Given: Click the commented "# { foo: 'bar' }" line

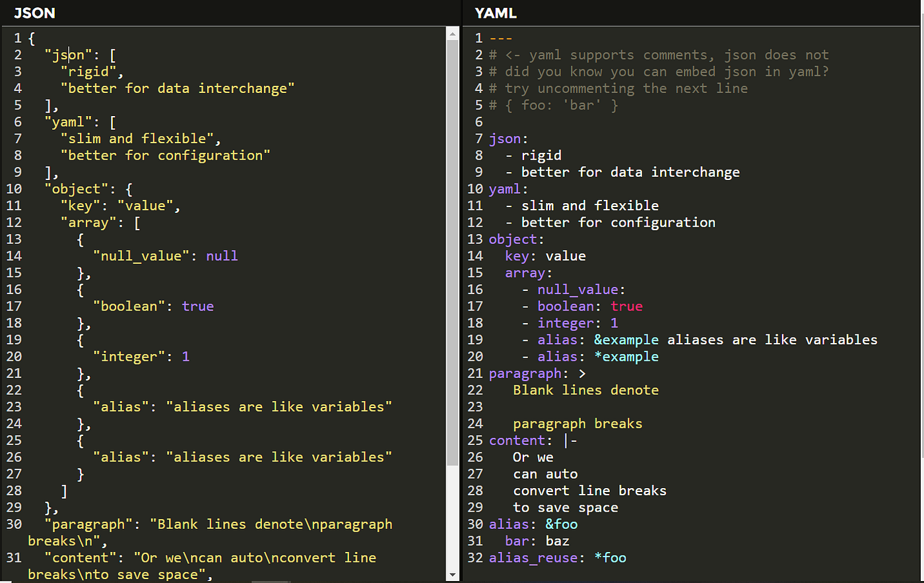Looking at the screenshot, I should click(x=553, y=106).
